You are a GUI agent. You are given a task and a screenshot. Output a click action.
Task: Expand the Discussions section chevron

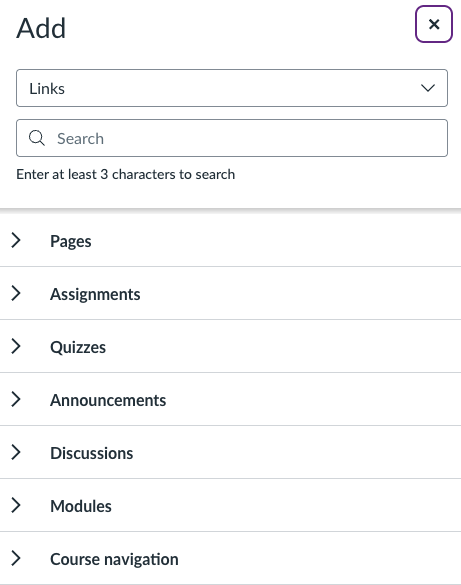pyautogui.click(x=16, y=452)
